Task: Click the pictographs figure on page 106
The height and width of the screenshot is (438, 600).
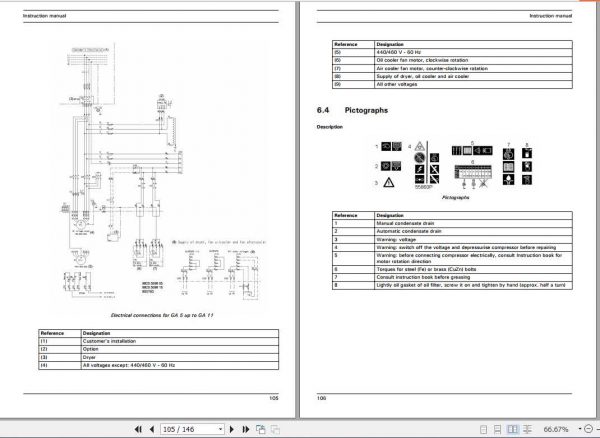Action: coord(454,166)
